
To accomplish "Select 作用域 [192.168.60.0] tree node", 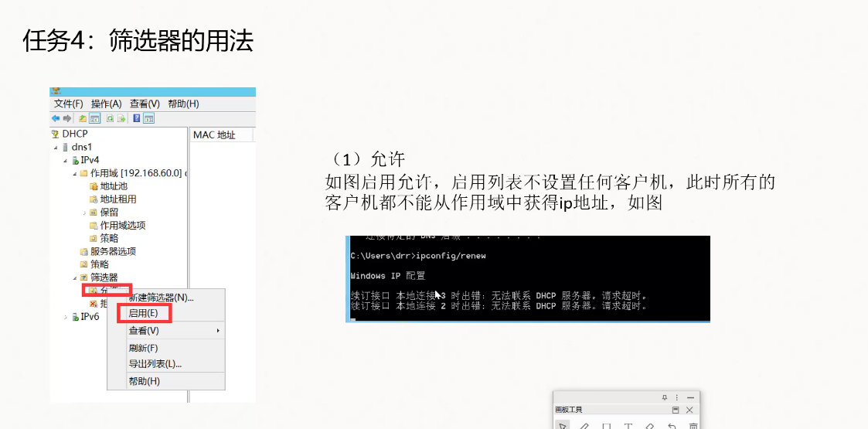I will click(x=136, y=173).
